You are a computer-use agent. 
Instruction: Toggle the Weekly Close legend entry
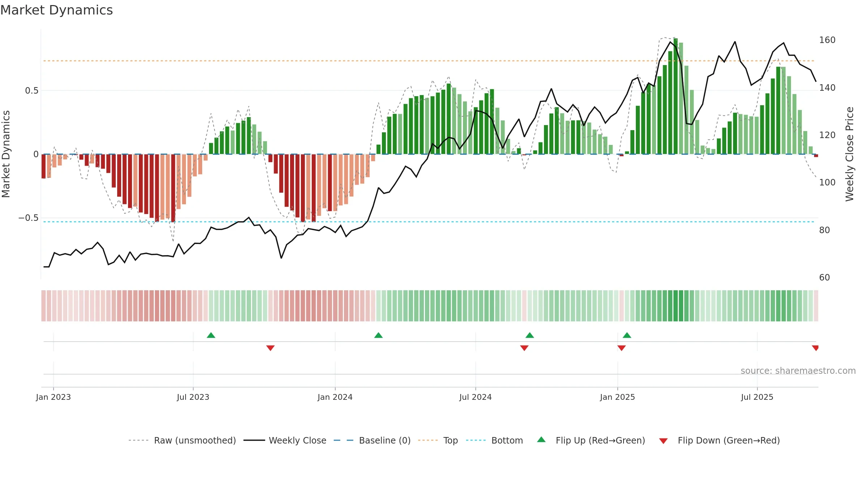(x=285, y=440)
